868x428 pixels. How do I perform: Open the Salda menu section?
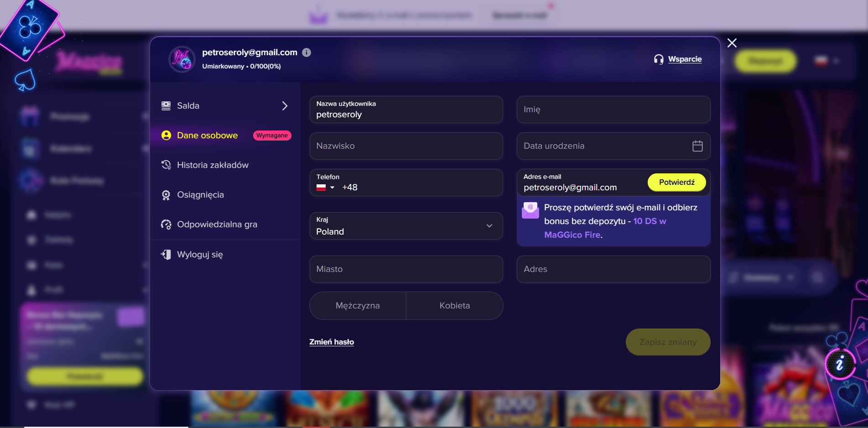(x=225, y=106)
